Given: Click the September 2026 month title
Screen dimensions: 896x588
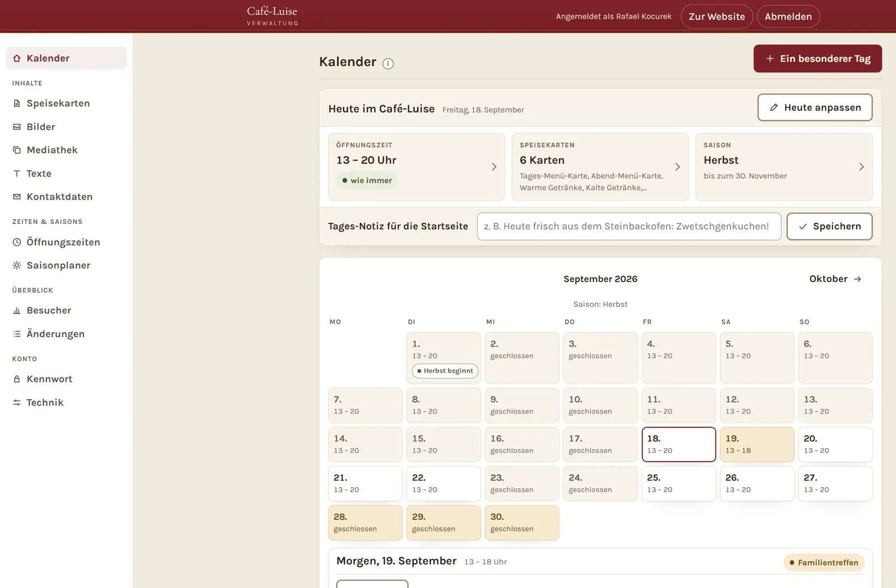Looking at the screenshot, I should click(600, 279).
